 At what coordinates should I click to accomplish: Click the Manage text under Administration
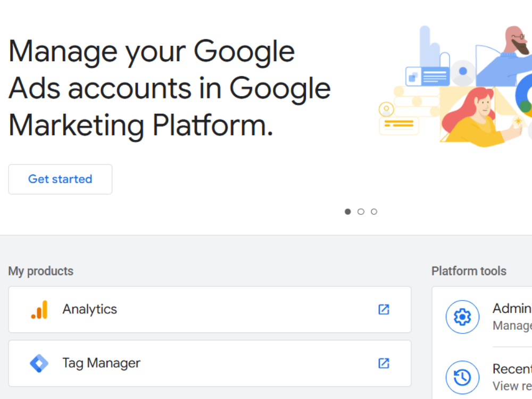coord(512,326)
